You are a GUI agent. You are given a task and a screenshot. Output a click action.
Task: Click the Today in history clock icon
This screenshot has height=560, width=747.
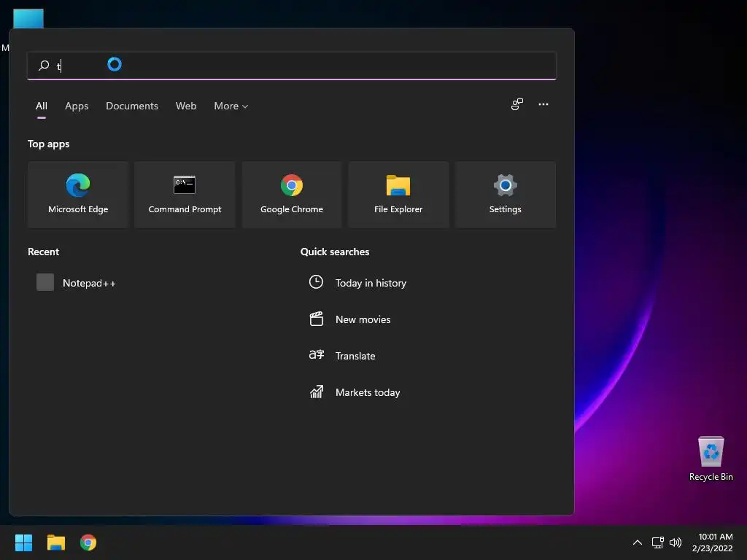(316, 282)
